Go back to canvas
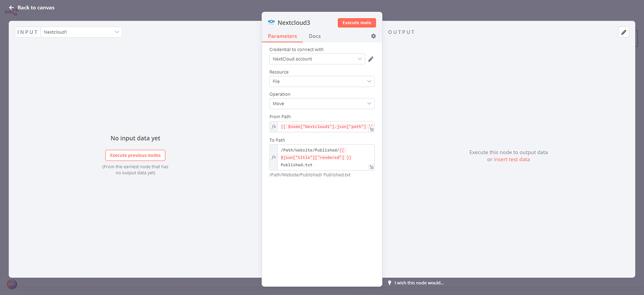644x295 pixels. tap(32, 7)
